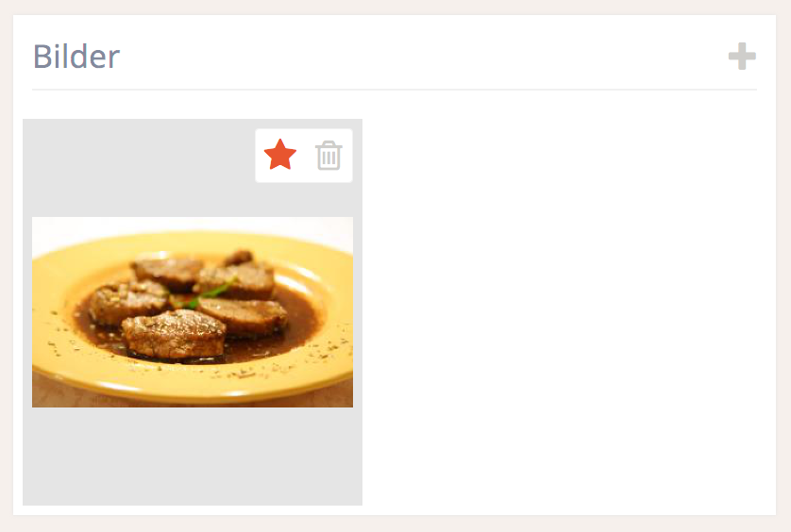Click the plus icon to add image
Viewport: 791px width, 532px height.
(x=742, y=56)
